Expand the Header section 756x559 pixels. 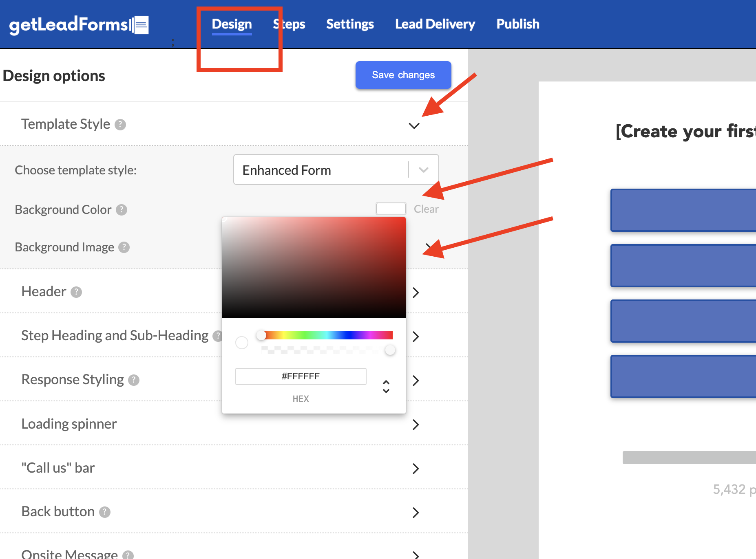[x=416, y=292]
